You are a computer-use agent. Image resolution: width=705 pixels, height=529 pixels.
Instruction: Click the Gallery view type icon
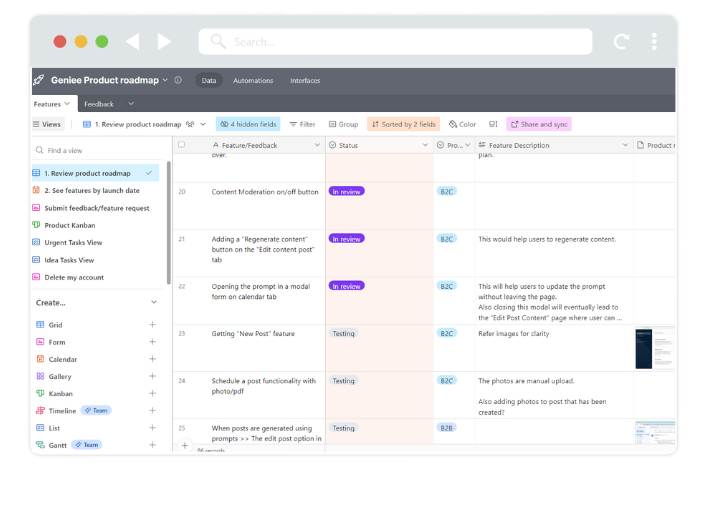40,376
